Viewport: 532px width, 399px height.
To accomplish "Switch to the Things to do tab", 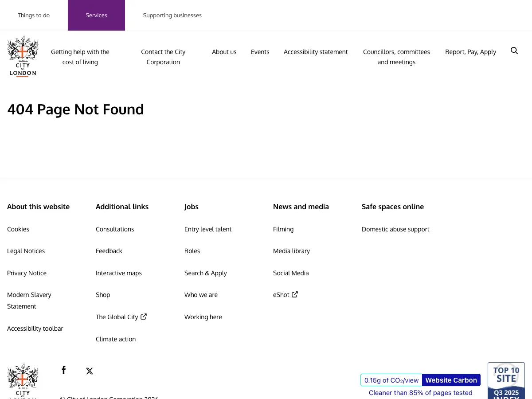I will 34,16.
